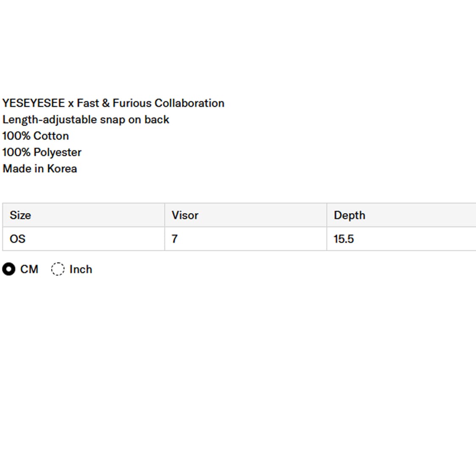
Task: Click the 100% Polyester line
Action: point(42,152)
